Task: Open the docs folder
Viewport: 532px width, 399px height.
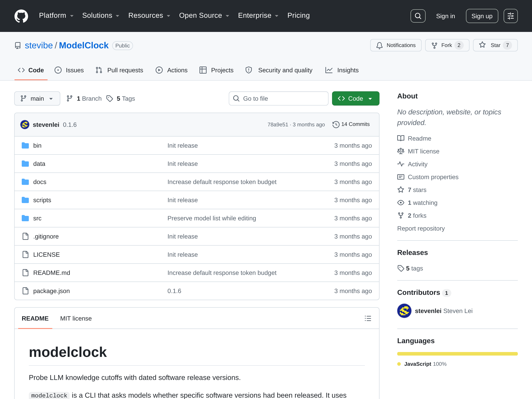Action: [40, 182]
